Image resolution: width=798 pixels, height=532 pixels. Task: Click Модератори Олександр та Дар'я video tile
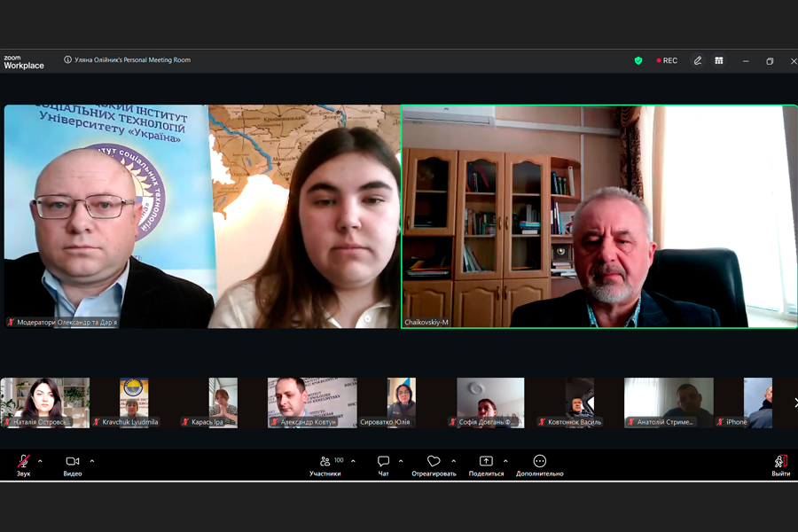point(202,216)
